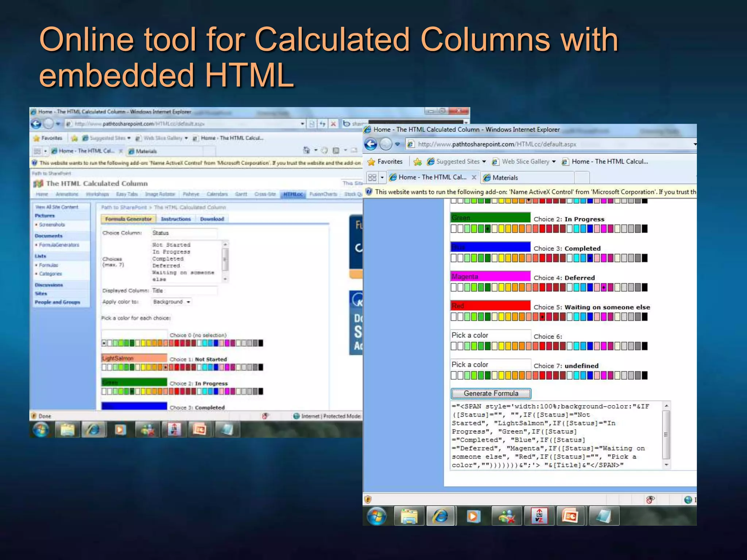
Task: Launch Windows Media Player from the right taskbar
Action: pos(473,516)
